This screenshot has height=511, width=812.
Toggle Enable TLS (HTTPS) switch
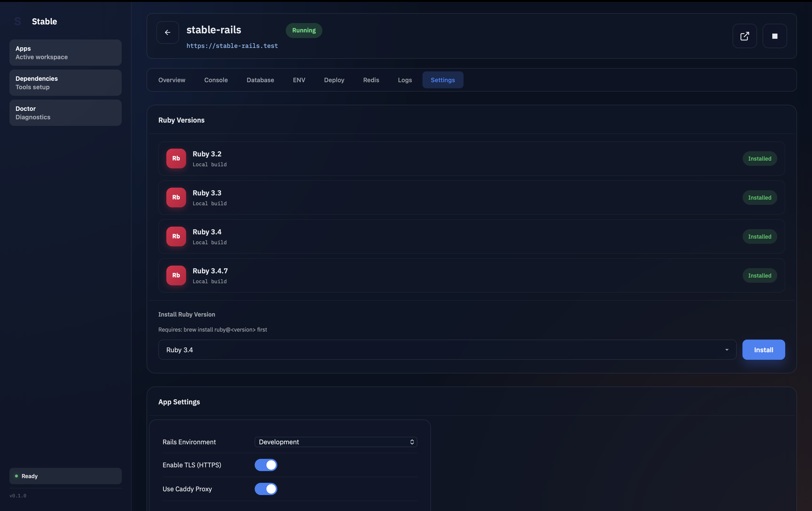pyautogui.click(x=266, y=465)
